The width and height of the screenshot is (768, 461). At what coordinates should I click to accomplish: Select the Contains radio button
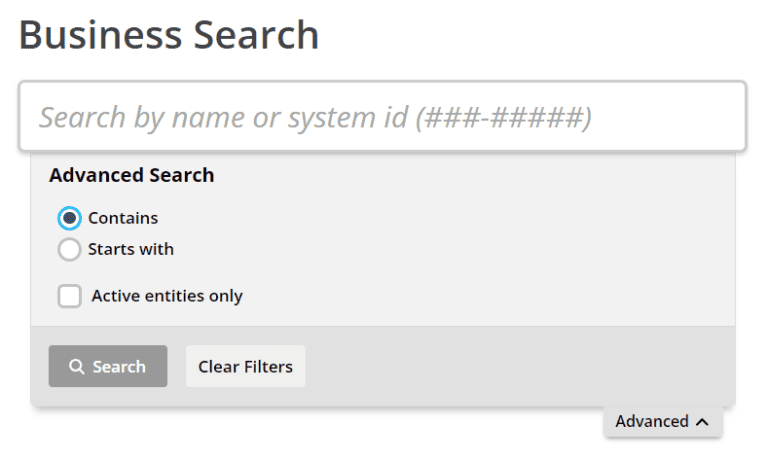[69, 218]
